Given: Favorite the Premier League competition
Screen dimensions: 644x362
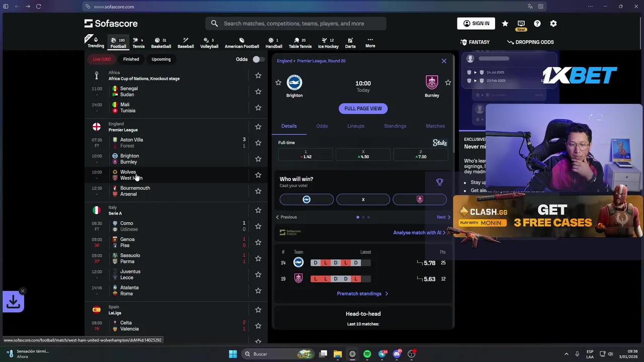Looking at the screenshot, I should 258,127.
